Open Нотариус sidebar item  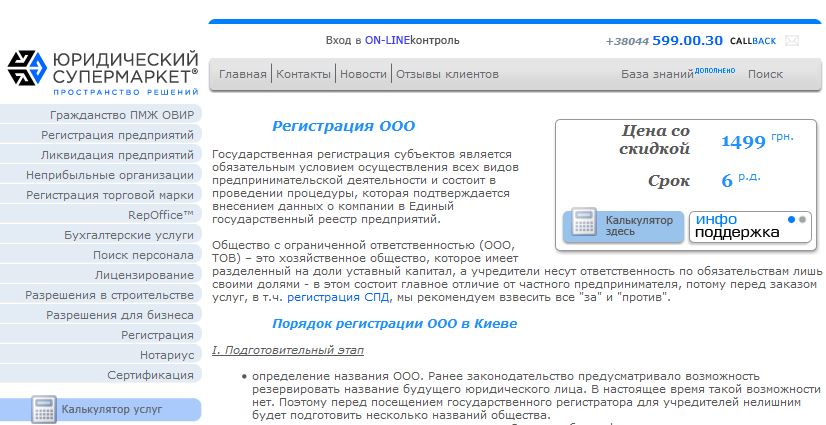point(101,355)
